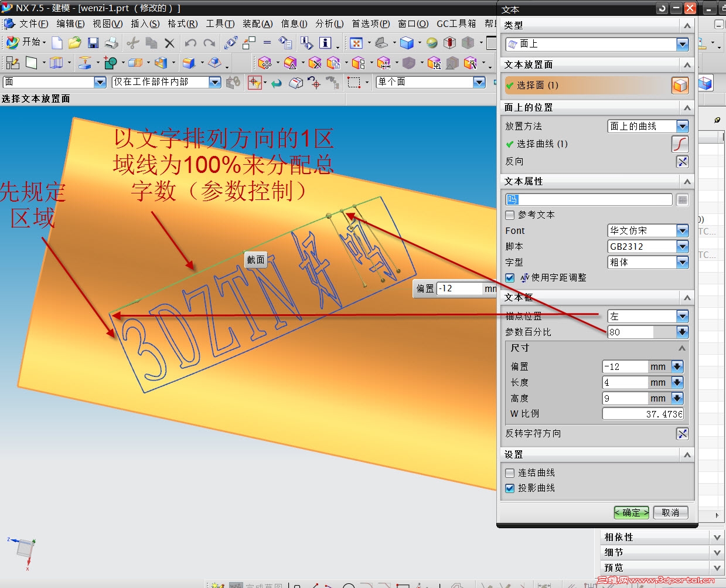Click the Move Face synchronous icon
This screenshot has width=726, height=588.
[265, 63]
